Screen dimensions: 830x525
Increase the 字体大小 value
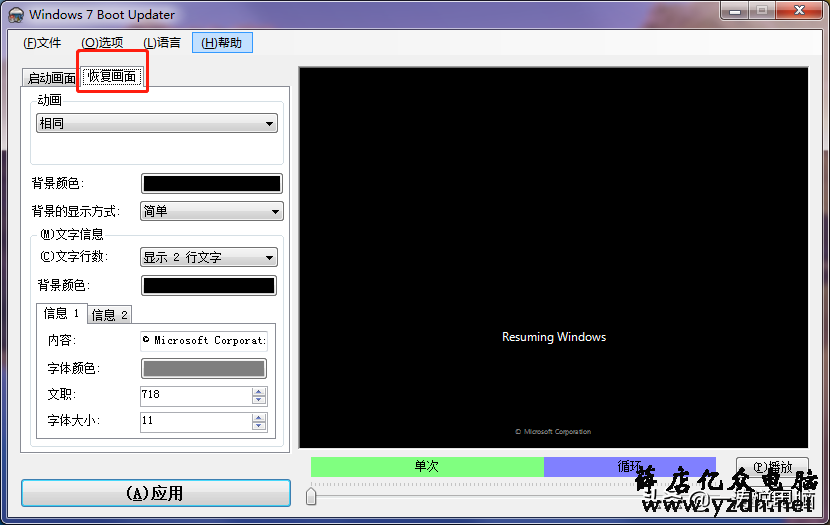(259, 418)
